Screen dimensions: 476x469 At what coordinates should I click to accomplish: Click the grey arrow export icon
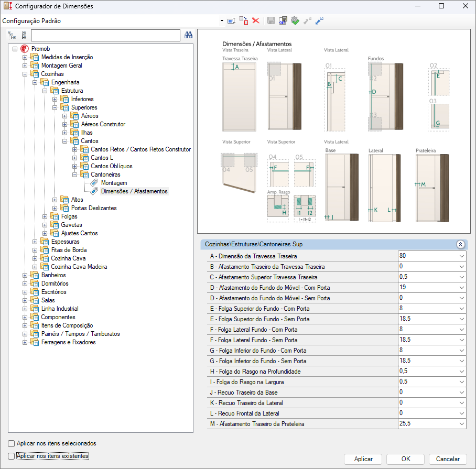click(307, 20)
